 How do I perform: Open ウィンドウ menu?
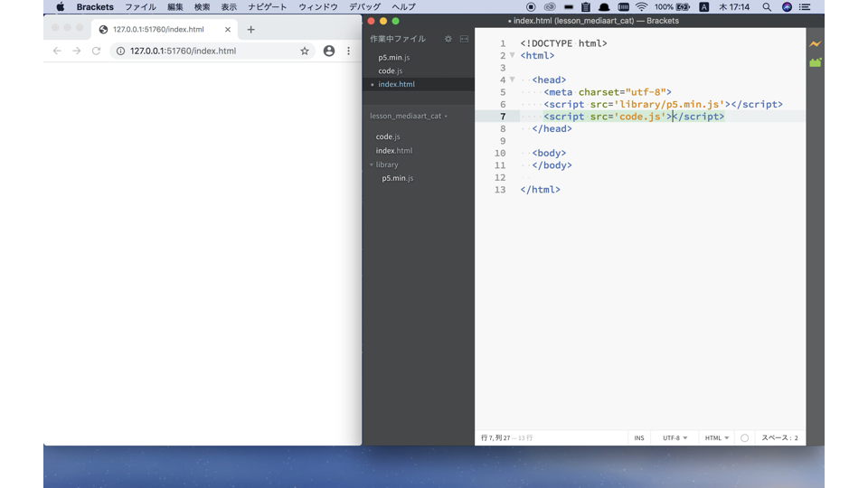(318, 7)
